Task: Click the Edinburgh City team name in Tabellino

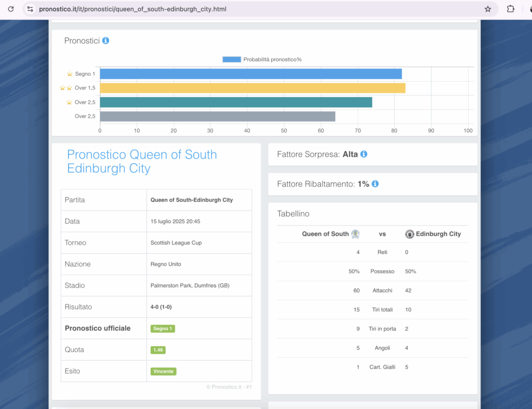Action: (438, 234)
